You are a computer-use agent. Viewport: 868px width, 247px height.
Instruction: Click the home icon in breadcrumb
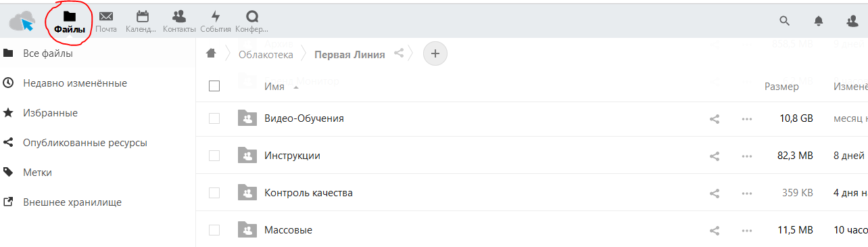point(211,53)
